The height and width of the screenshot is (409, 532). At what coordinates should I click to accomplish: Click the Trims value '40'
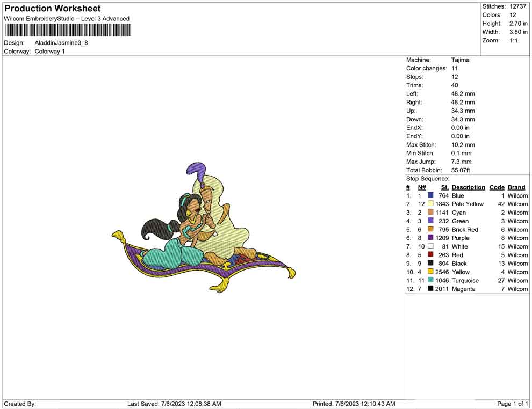(x=454, y=85)
